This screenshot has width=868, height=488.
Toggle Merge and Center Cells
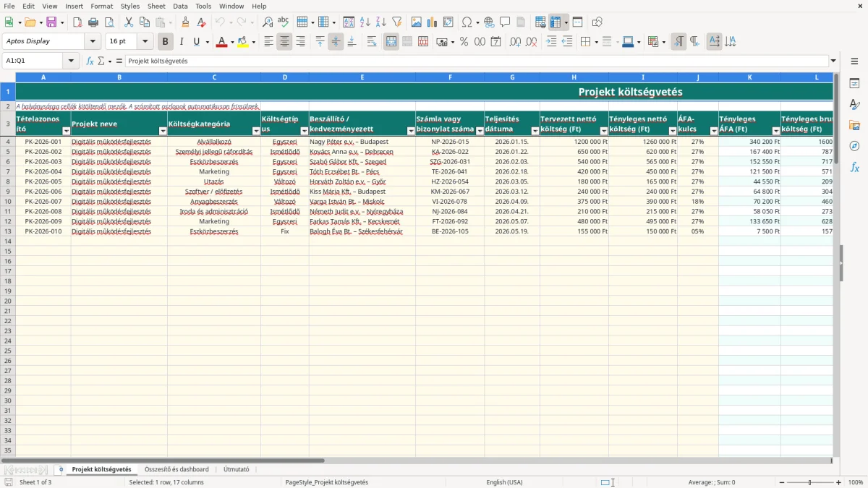[x=391, y=42]
